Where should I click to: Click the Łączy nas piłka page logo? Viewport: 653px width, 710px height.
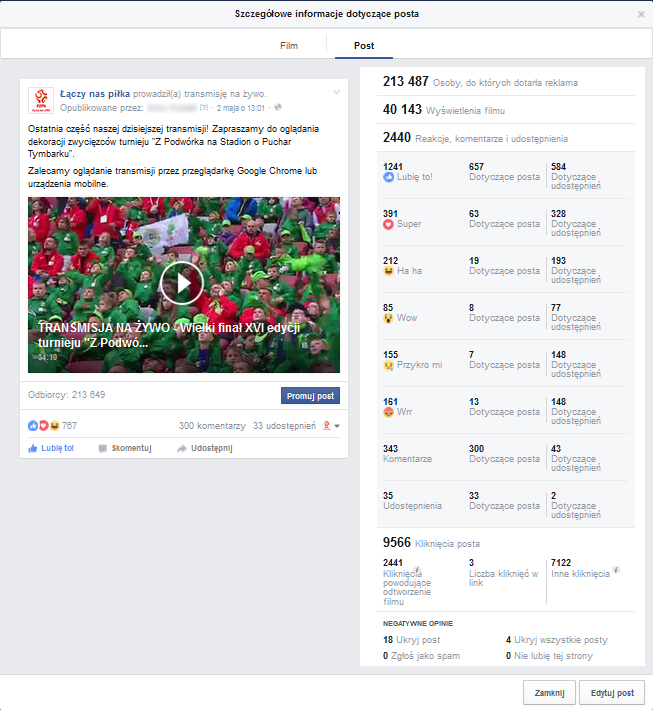(x=41, y=100)
